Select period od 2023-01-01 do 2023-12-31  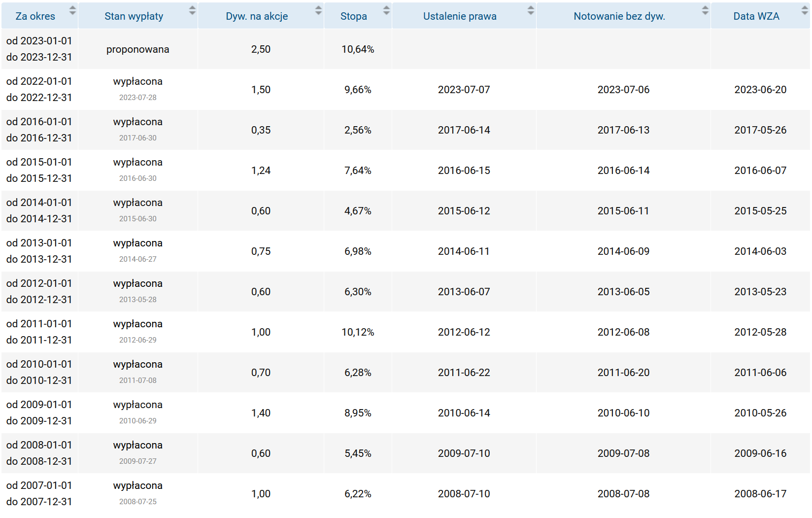39,49
